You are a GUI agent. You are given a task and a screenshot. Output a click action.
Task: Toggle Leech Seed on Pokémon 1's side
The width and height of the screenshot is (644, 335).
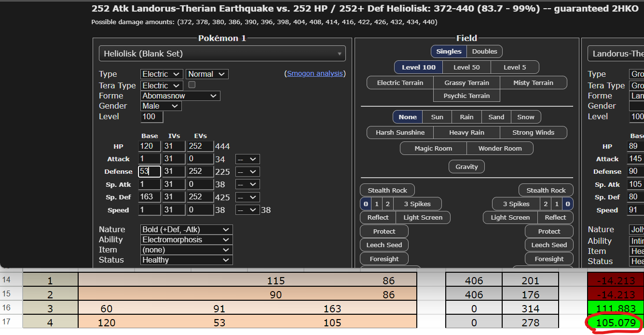(384, 245)
